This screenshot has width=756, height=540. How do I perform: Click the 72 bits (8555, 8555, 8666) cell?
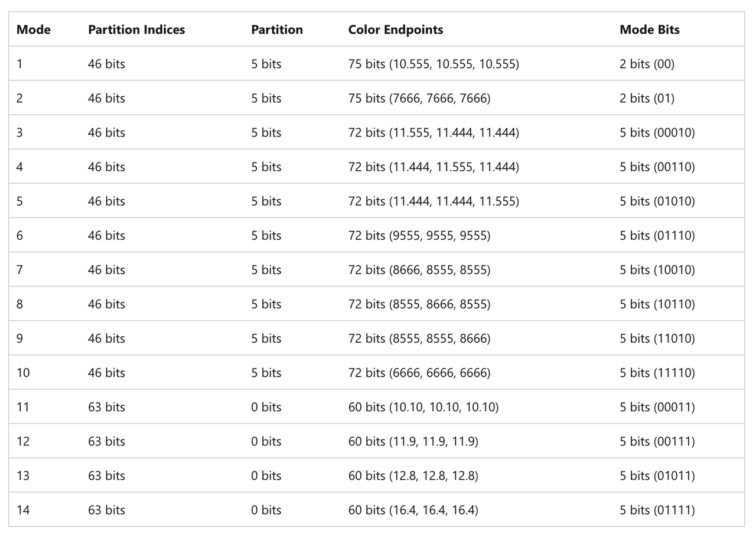click(419, 338)
